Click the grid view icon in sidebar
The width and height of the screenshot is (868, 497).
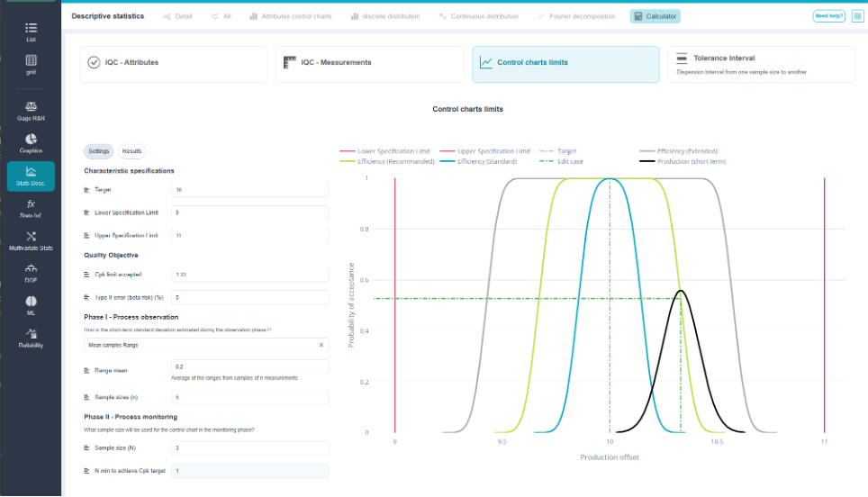[x=31, y=64]
